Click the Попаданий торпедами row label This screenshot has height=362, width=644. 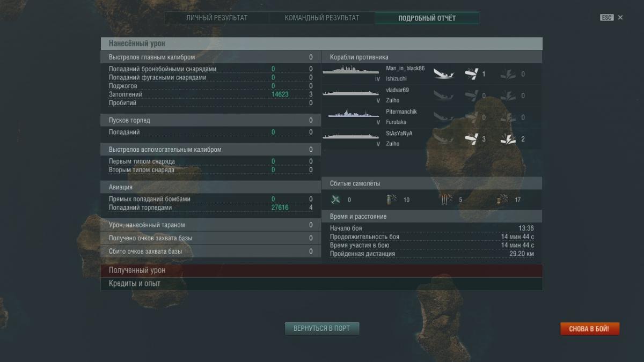pos(141,208)
